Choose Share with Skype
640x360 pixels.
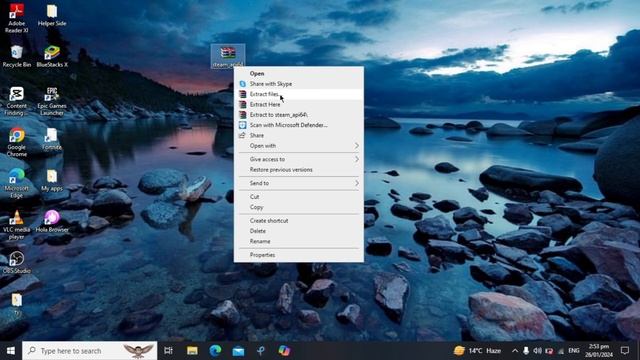pos(299,84)
